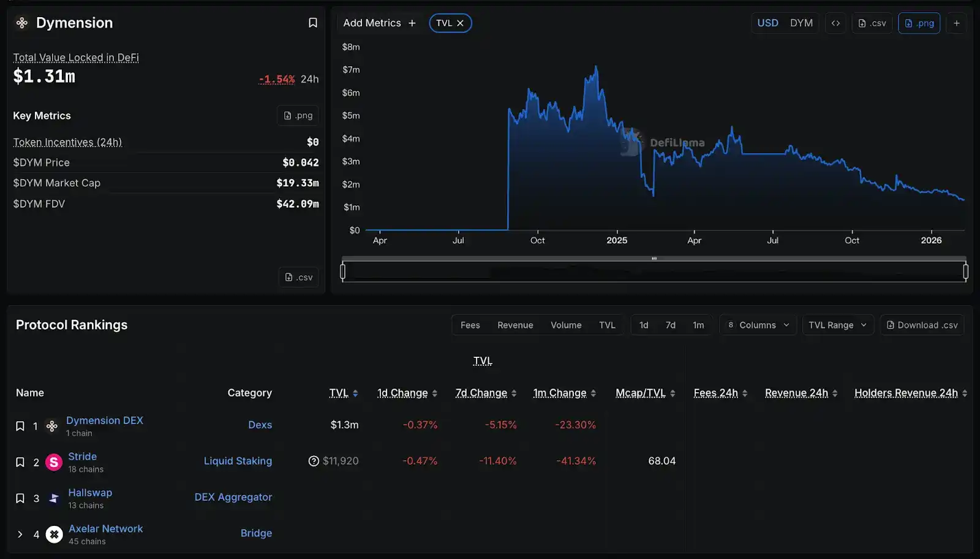Click the embed code icon on chart toolbar
This screenshot has width=980, height=559.
[x=835, y=23]
